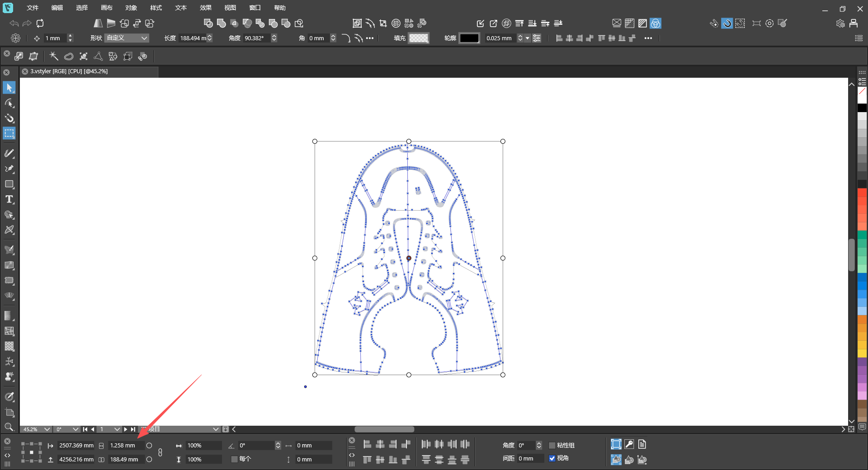Screen dimensions: 868x470
Task: Click the highlighted color-circles icon in top toolbar
Action: [656, 23]
